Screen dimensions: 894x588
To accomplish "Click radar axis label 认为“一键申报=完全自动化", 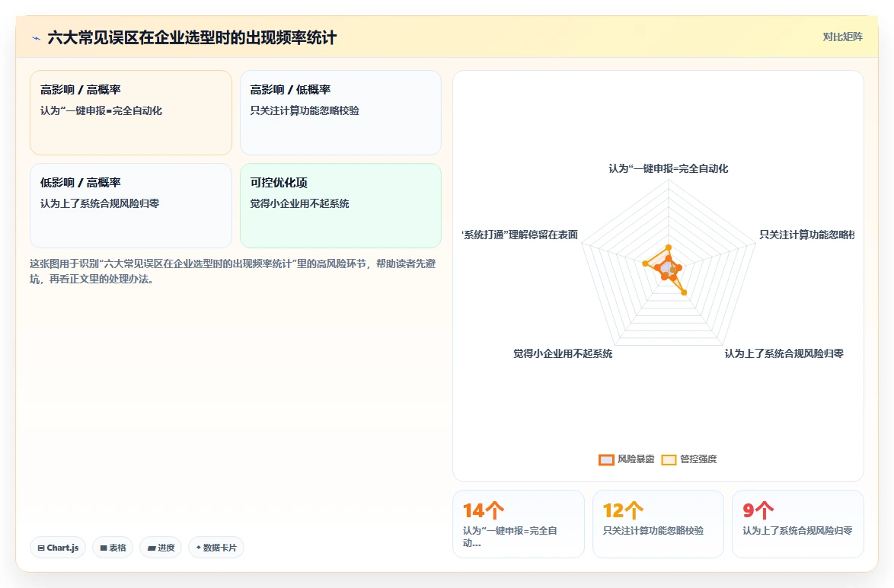I will pyautogui.click(x=669, y=168).
